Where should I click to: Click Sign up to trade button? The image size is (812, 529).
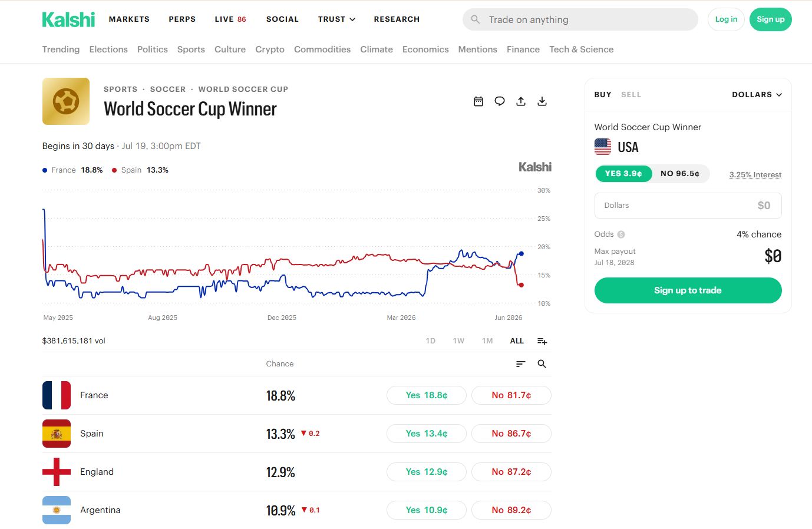point(688,290)
